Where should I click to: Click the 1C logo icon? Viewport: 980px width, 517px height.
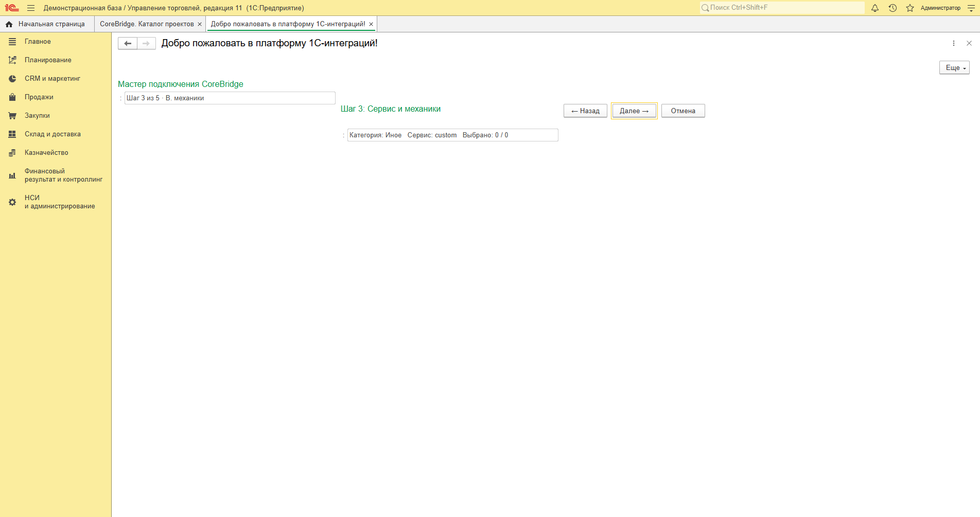pos(12,8)
